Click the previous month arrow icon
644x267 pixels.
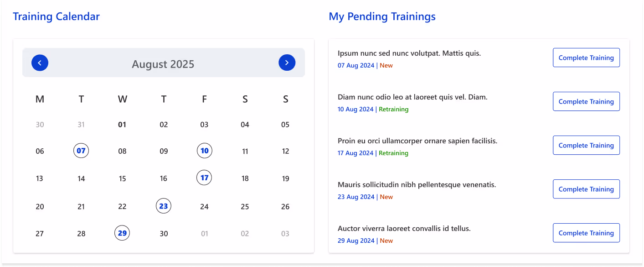[x=40, y=63]
